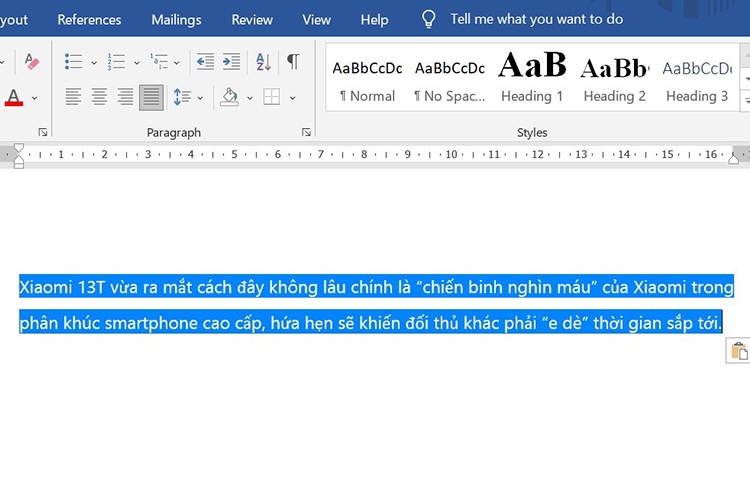750x500 pixels.
Task: Toggle Justify alignment
Action: coord(151,97)
